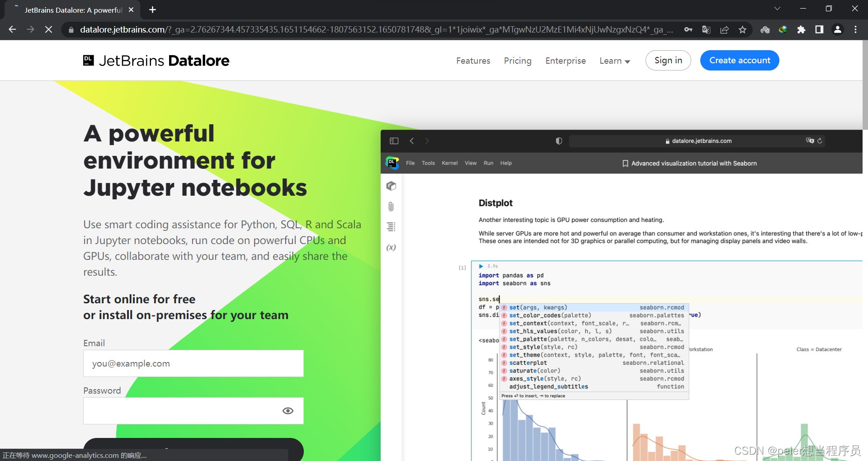The height and width of the screenshot is (461, 868).
Task: Click the Chrome profile avatar icon
Action: (837, 29)
